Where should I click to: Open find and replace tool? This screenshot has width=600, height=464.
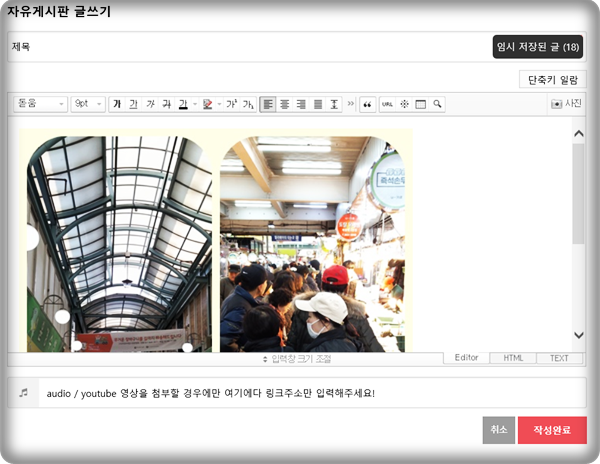(x=437, y=104)
